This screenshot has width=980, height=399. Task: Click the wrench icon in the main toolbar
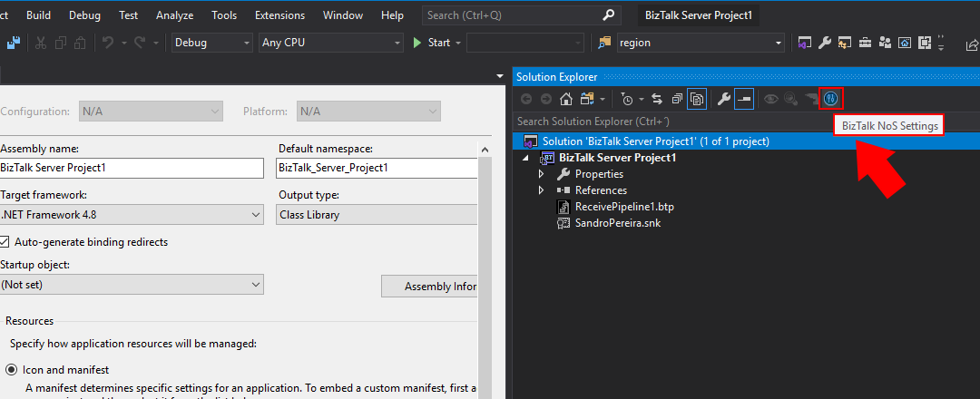point(825,44)
